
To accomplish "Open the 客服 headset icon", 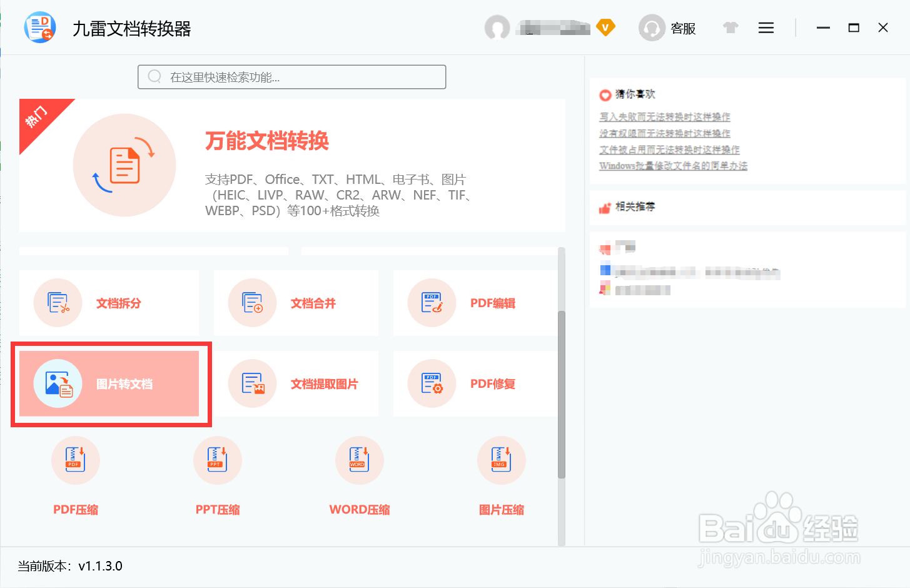I will tap(652, 28).
